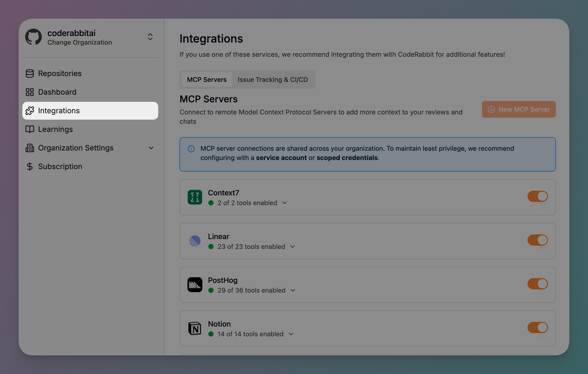Click the Dashboard grid icon
Viewport: 588px width, 374px height.
(30, 92)
